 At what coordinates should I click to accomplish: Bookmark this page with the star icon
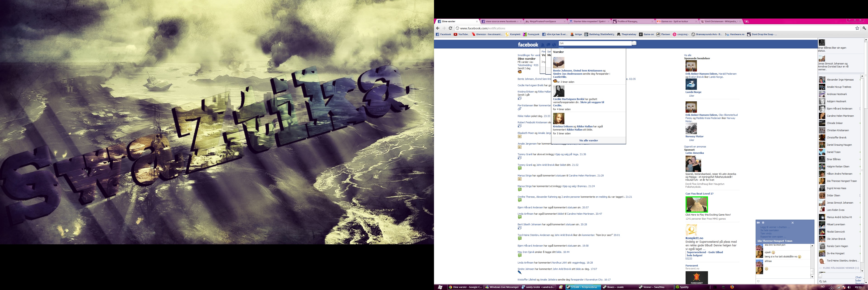(857, 28)
